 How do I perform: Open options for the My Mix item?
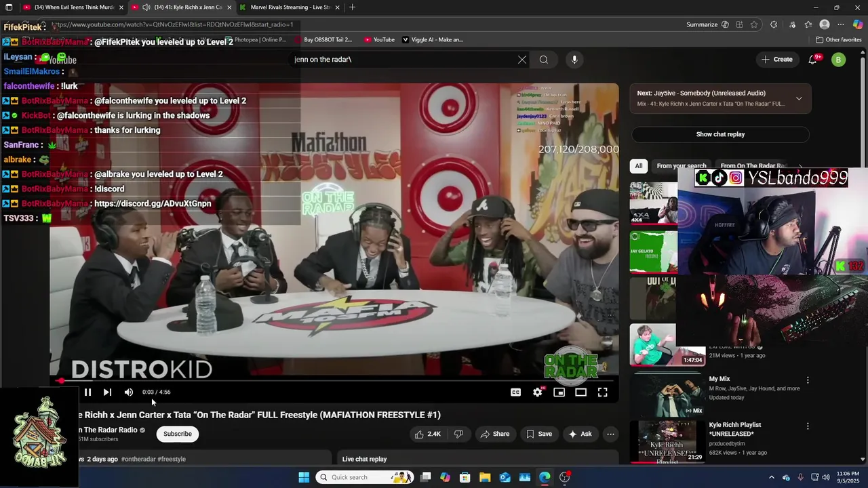(x=808, y=380)
